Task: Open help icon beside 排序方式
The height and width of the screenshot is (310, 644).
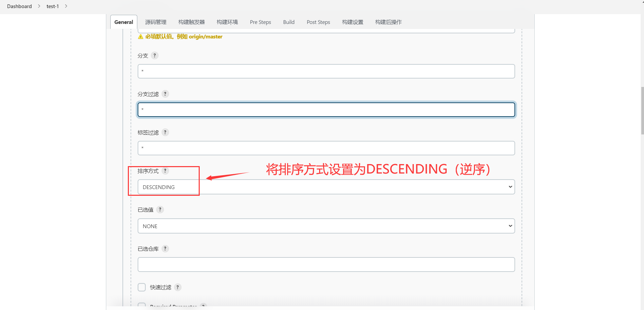Action: (x=165, y=170)
